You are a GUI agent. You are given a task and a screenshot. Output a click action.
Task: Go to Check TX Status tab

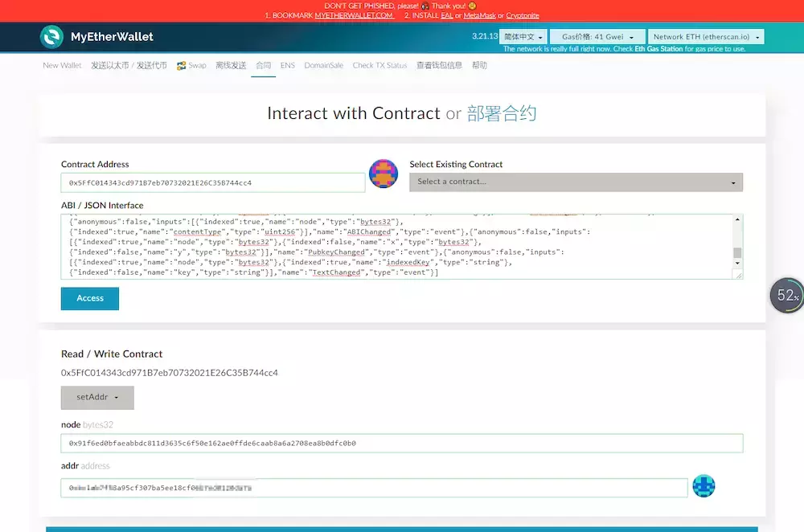pos(379,66)
